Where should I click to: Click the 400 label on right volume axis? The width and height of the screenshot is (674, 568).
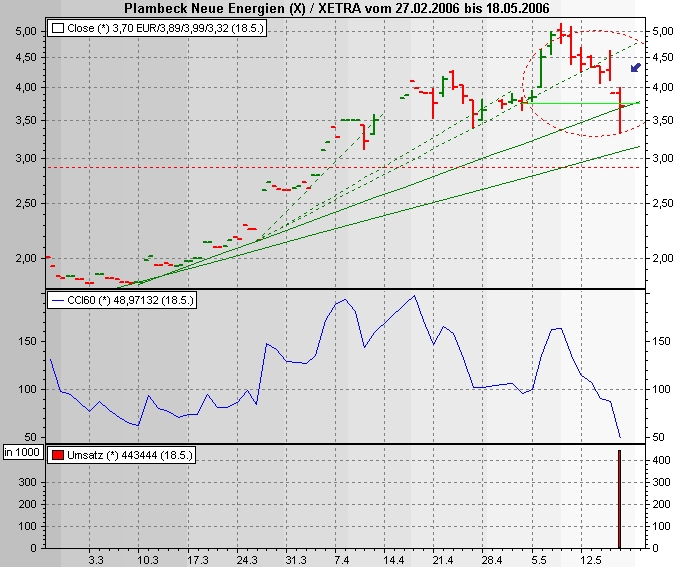tap(661, 461)
